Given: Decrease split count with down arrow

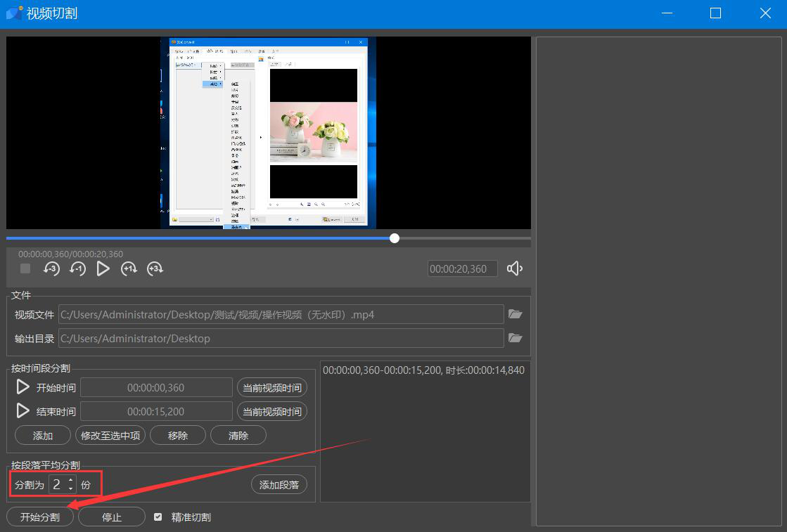Looking at the screenshot, I should 70,488.
